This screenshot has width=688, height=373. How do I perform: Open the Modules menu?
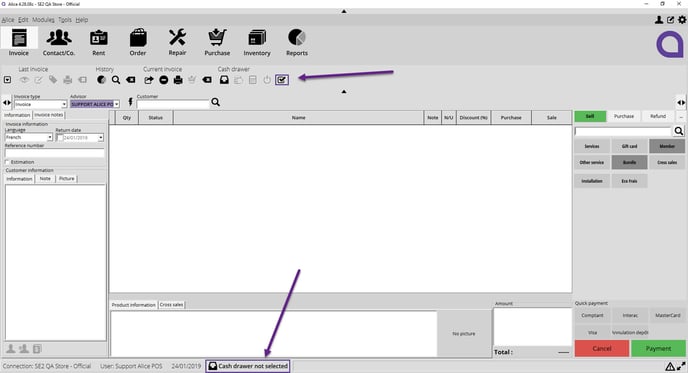[43, 20]
